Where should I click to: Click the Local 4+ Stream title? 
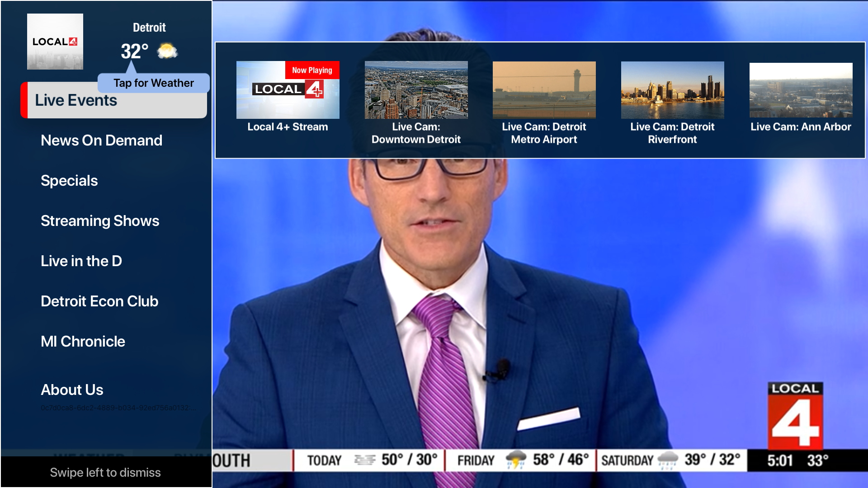click(288, 127)
